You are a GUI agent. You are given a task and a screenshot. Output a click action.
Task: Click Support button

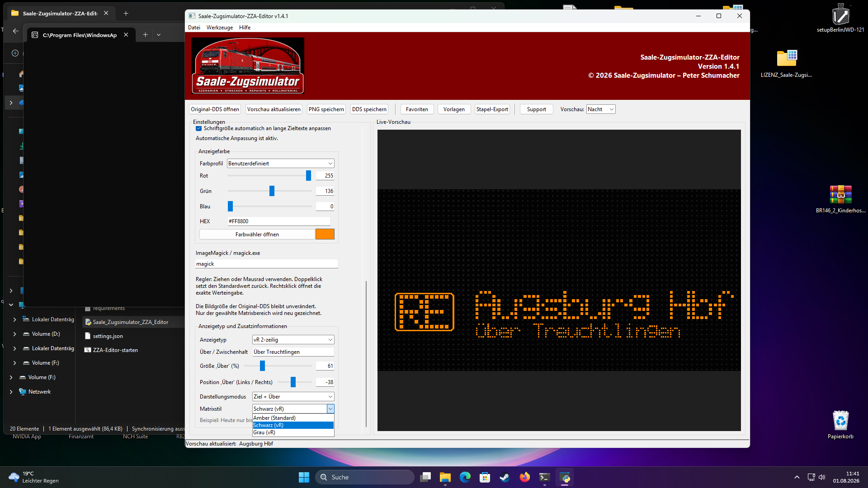pos(536,109)
